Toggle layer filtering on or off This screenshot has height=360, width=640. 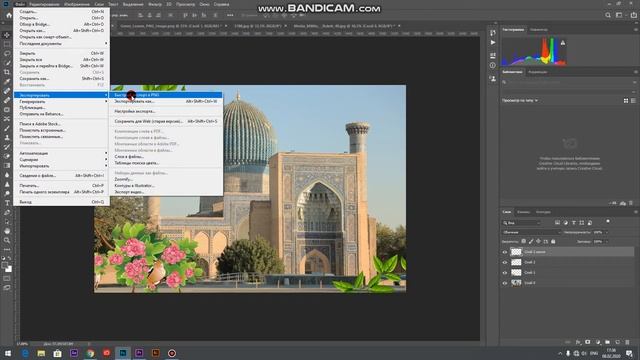[x=608, y=221]
